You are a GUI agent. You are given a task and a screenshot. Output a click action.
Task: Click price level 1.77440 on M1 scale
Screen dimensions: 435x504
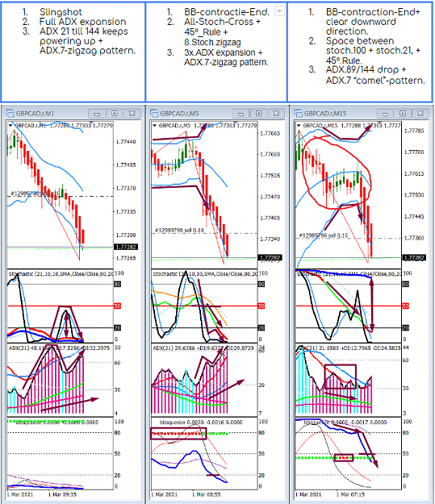[126, 142]
